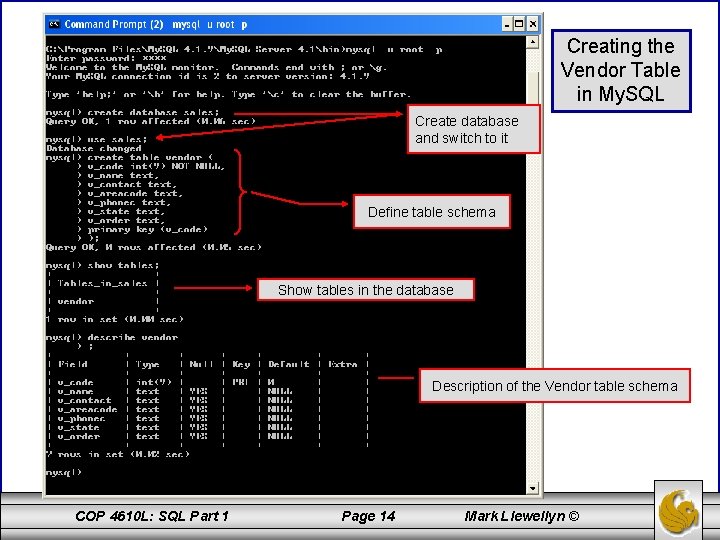Click the 'Mark Llewellyn ©' footer text
Viewport: 720px width, 540px height.
point(522,517)
